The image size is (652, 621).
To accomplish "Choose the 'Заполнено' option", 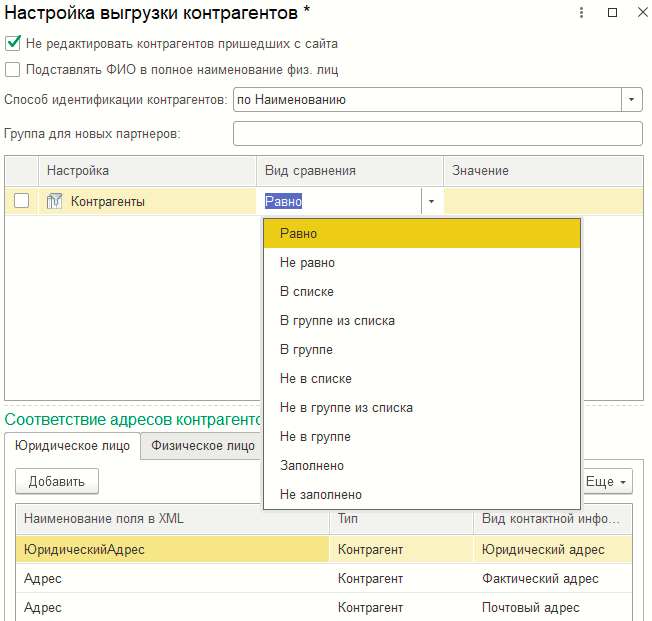I will pos(312,466).
